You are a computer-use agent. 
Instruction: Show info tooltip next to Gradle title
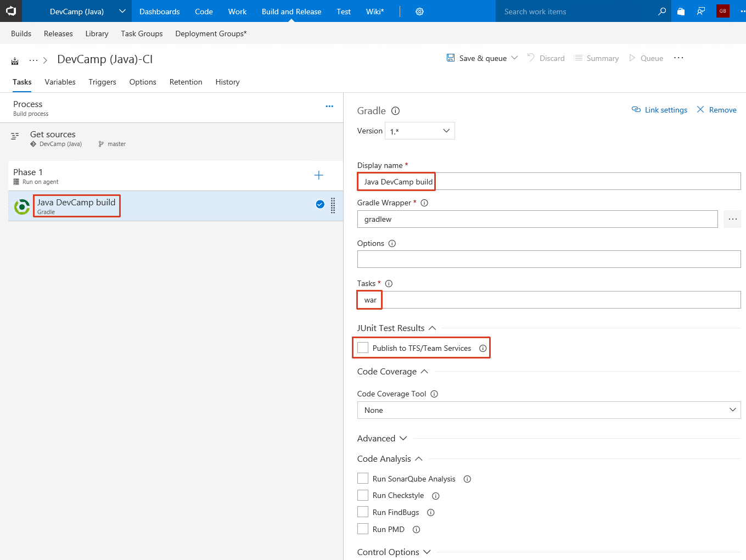coord(395,111)
